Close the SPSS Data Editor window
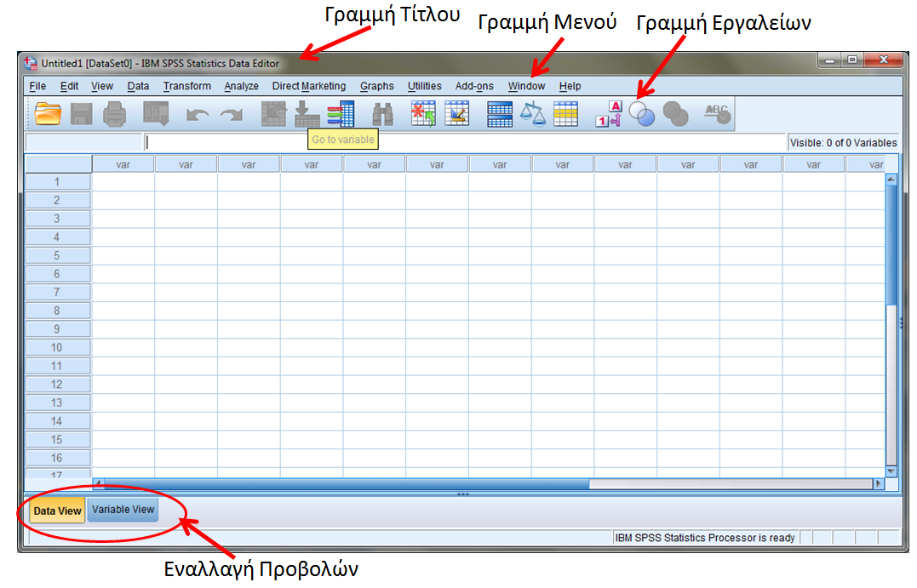The height and width of the screenshot is (588, 917). [884, 60]
